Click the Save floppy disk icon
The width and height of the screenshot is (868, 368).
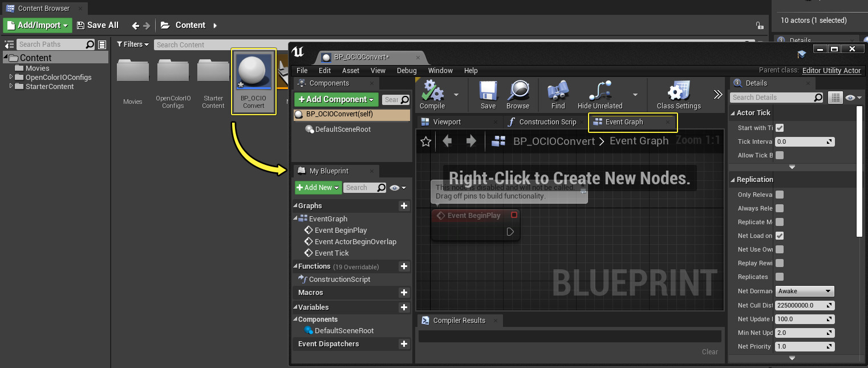(x=488, y=91)
